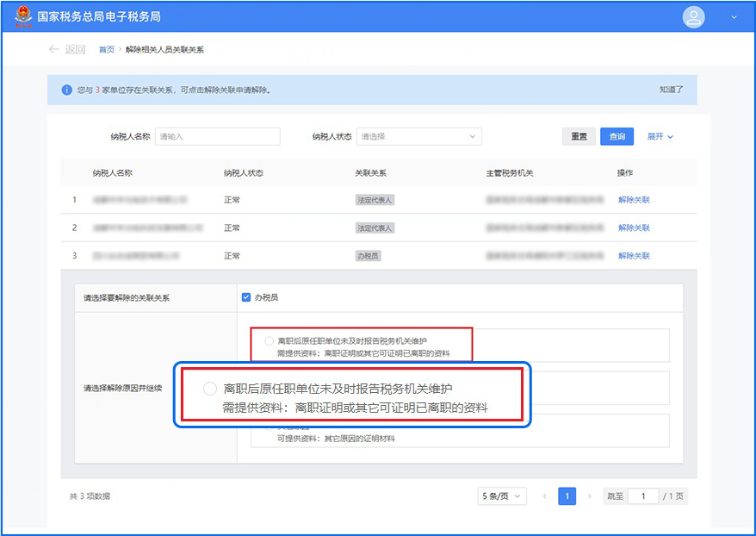Dismiss the notice with 知道了

pos(671,90)
